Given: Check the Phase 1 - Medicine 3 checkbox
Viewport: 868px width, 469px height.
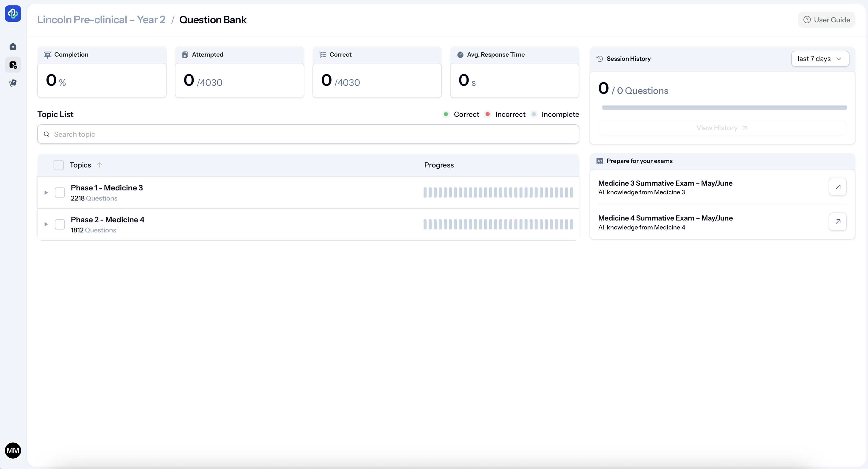Looking at the screenshot, I should [60, 192].
